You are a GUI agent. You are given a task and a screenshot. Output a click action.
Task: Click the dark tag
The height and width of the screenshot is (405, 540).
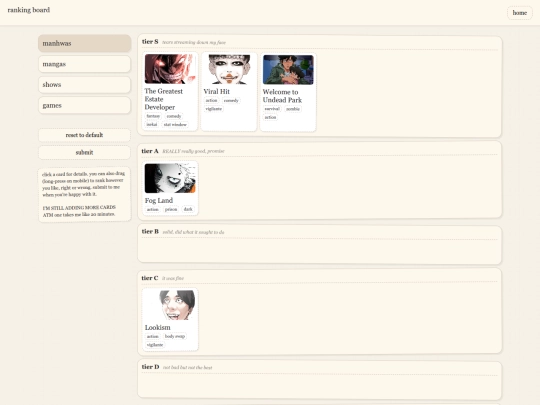[188, 209]
